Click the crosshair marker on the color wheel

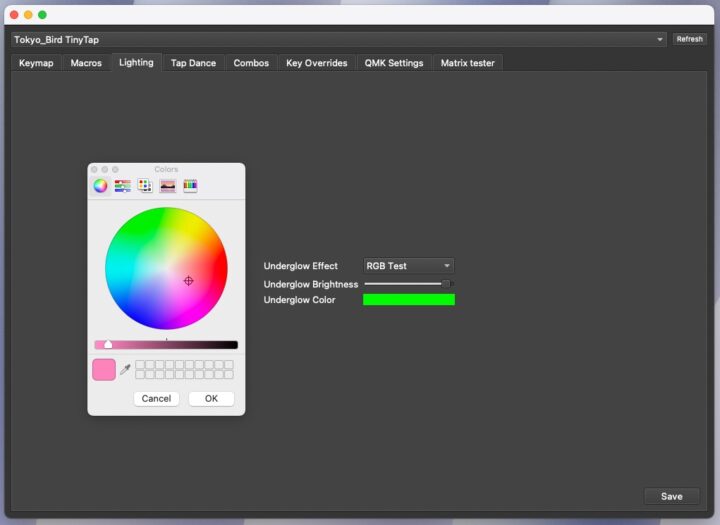pos(188,281)
